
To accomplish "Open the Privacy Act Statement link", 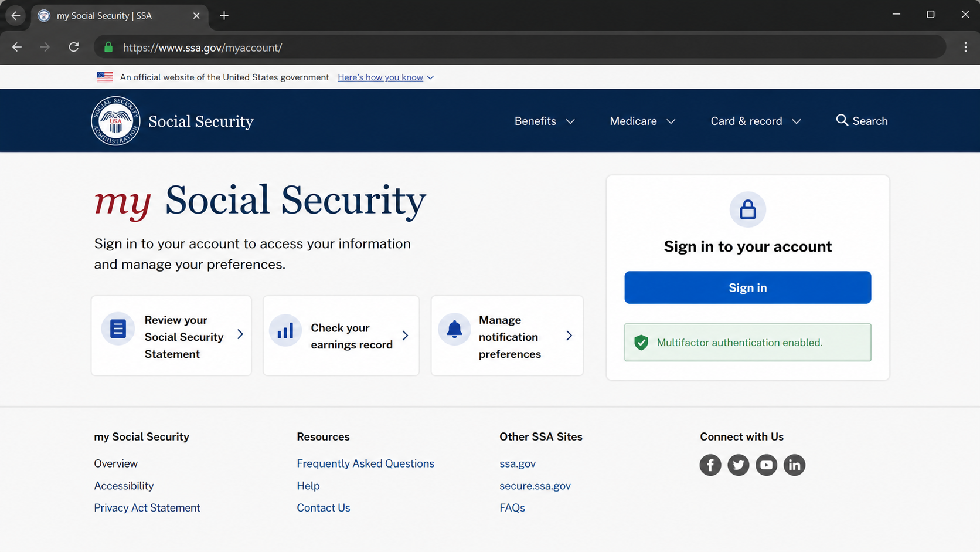I will 147,508.
